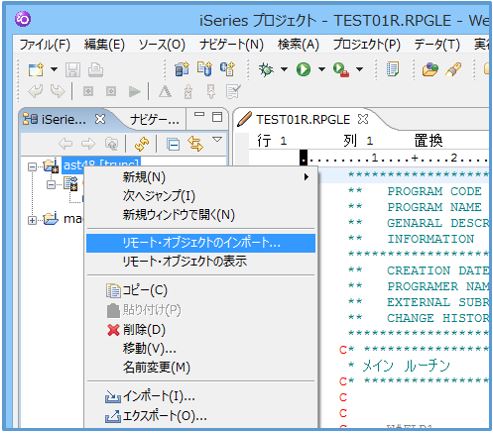The height and width of the screenshot is (433, 493).
Task: Select the TEST01R.RPGLE editor tab
Action: point(303,120)
